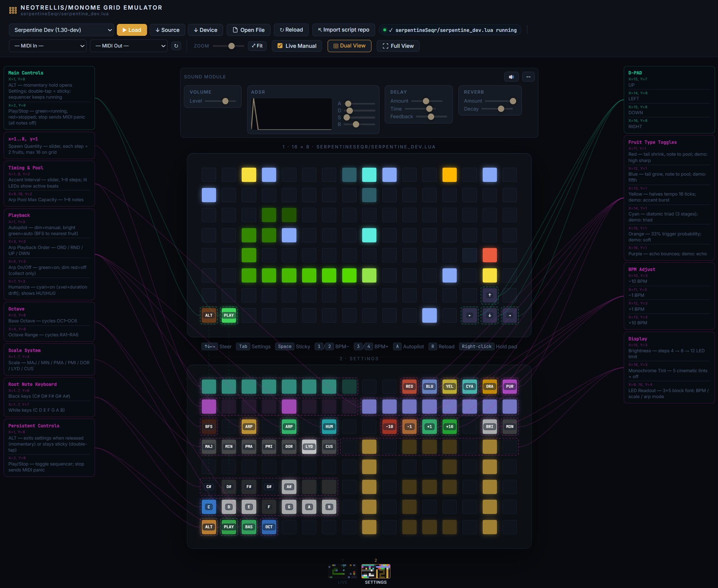Open the Serpentine Dev version dropdown
The image size is (718, 588).
61,30
